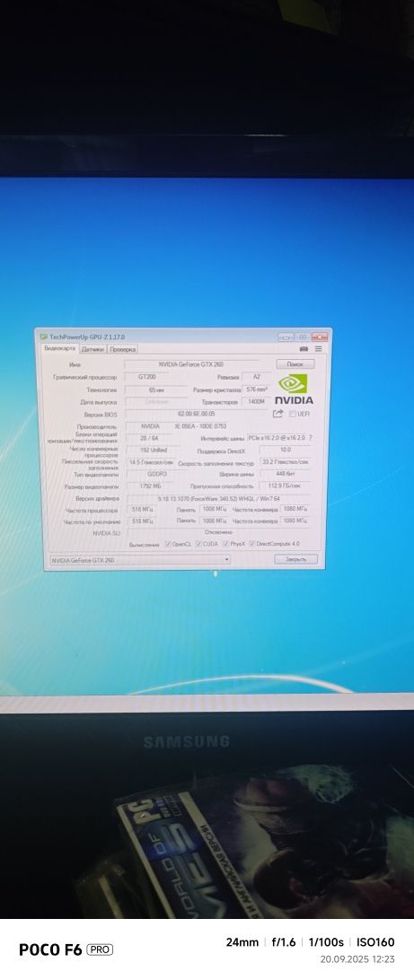The height and width of the screenshot is (980, 414).
Task: Click the 576 mm² die size value
Action: click(257, 389)
